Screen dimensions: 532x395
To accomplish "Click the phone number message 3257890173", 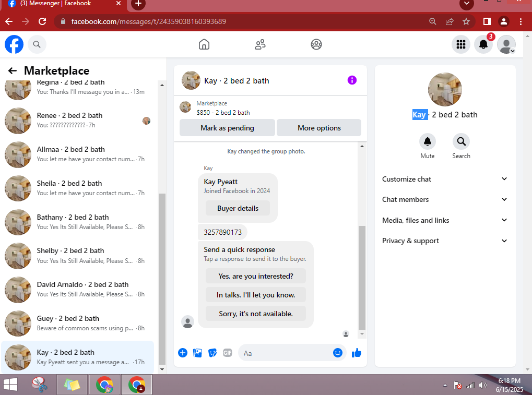I will point(222,232).
